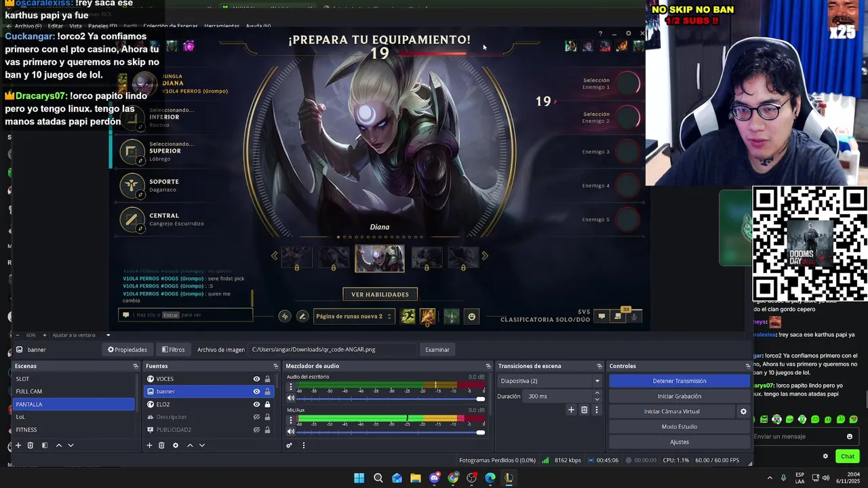
Task: Change first summoner spell icon
Action: (408, 317)
